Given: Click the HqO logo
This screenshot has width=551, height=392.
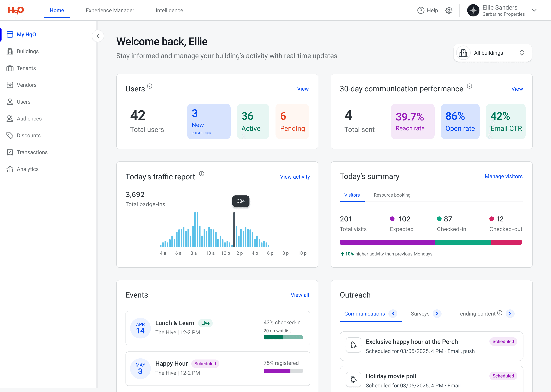Looking at the screenshot, I should [16, 10].
